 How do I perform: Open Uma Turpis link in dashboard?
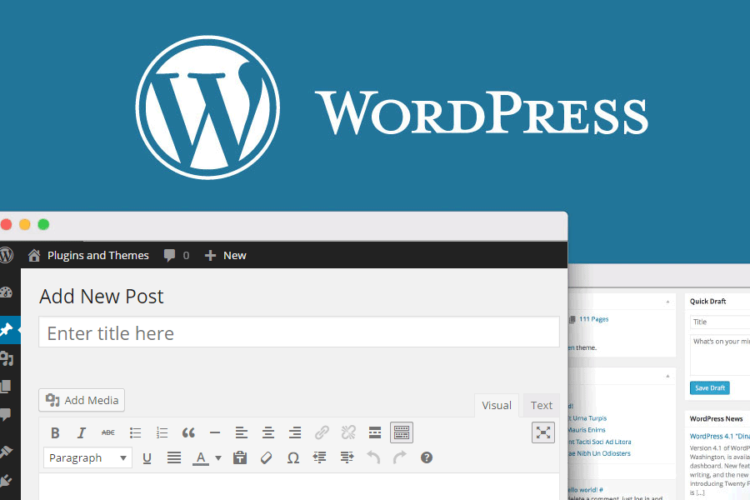587,418
